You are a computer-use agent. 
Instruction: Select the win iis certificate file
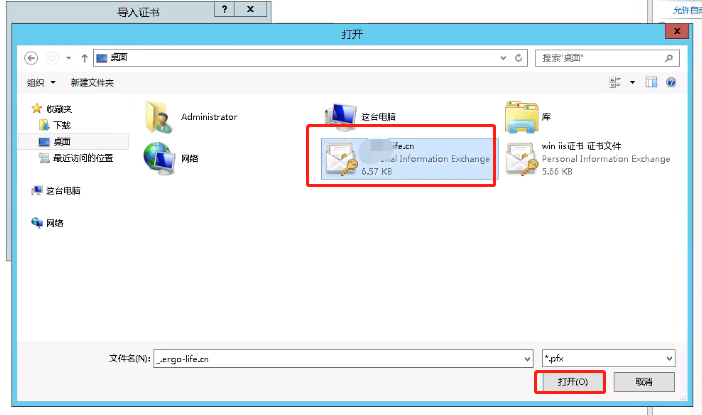[588, 159]
